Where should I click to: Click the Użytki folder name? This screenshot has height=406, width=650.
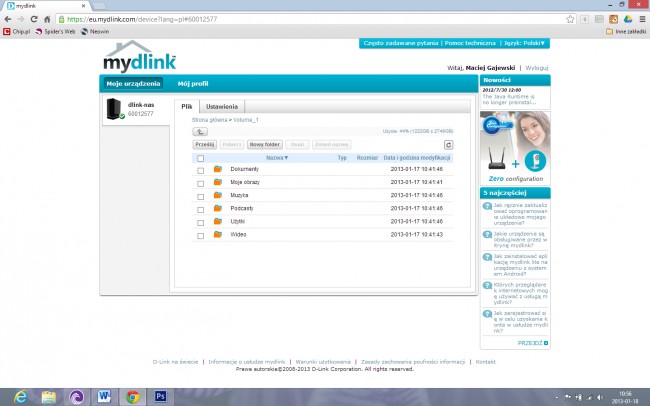238,221
